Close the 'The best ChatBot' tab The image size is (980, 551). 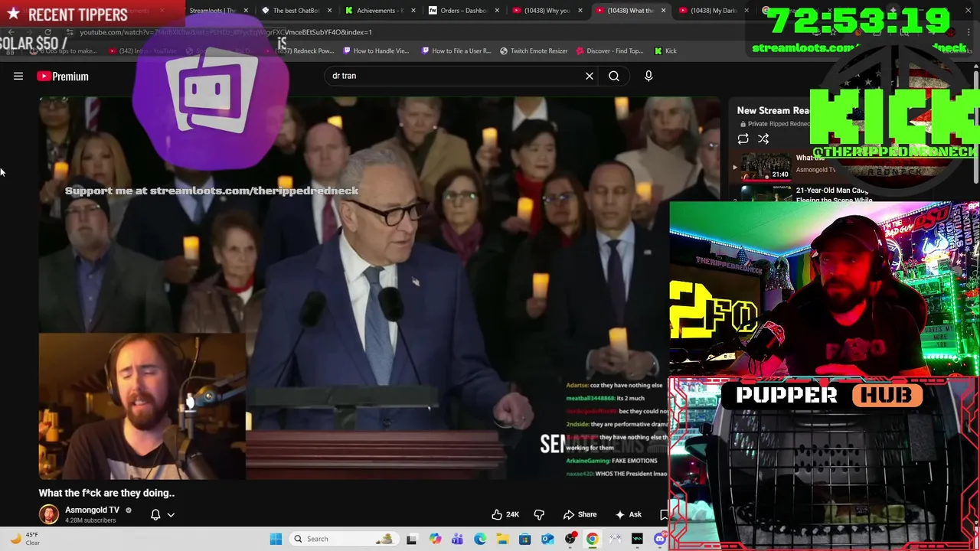329,11
